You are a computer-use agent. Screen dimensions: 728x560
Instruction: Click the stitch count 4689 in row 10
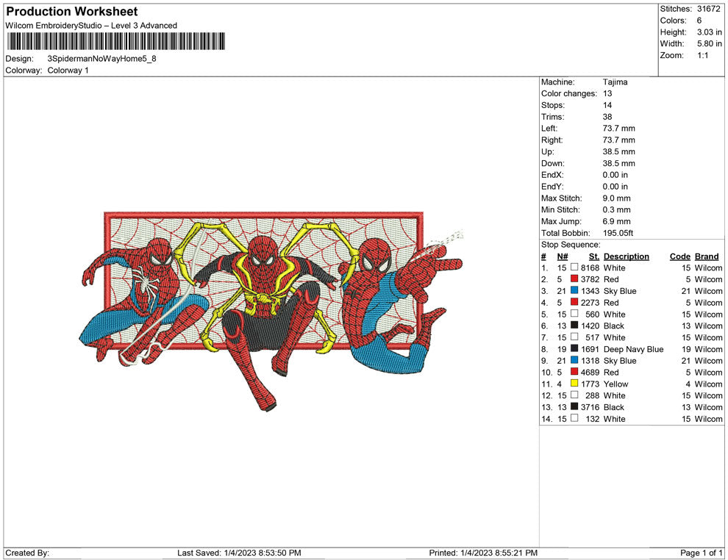590,372
